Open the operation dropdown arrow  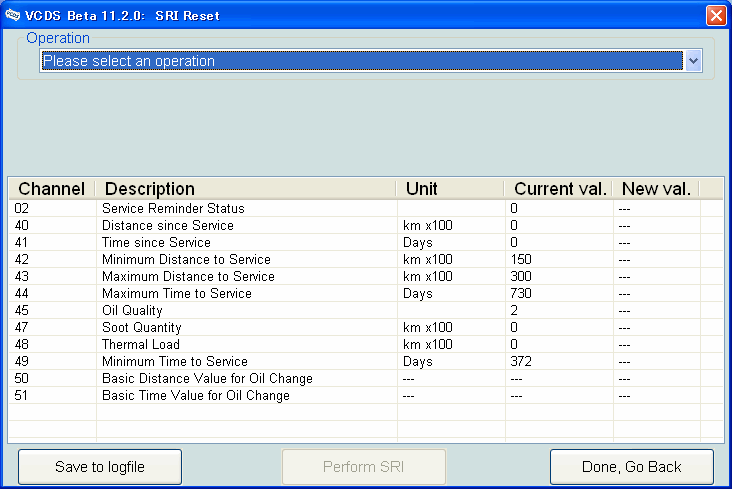coord(693,61)
